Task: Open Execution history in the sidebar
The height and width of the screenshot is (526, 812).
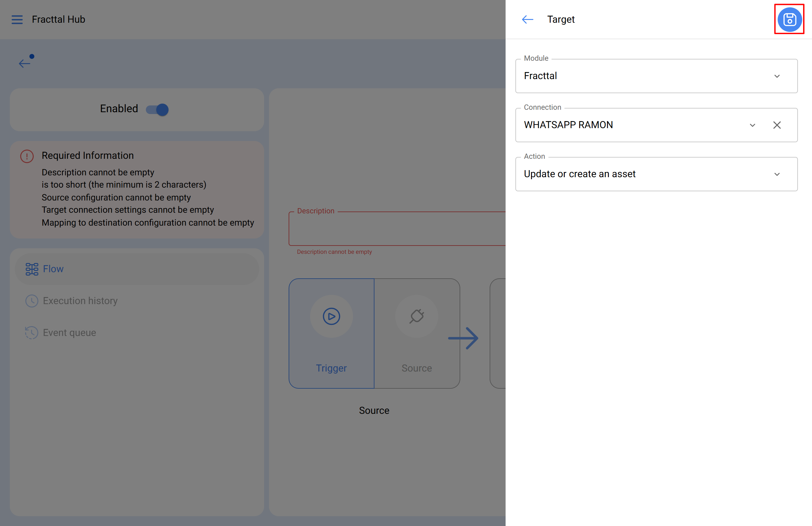Action: (80, 301)
